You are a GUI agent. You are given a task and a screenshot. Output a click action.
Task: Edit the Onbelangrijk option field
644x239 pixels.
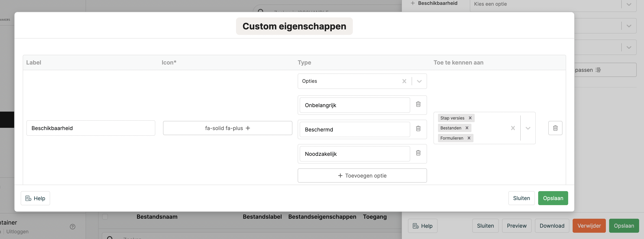[355, 105]
